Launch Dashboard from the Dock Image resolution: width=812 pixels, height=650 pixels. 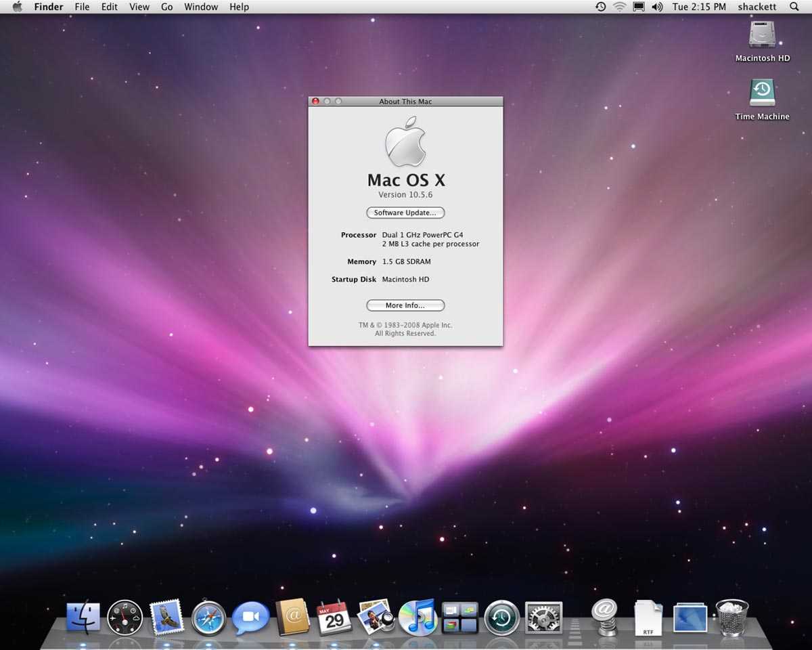tap(125, 617)
